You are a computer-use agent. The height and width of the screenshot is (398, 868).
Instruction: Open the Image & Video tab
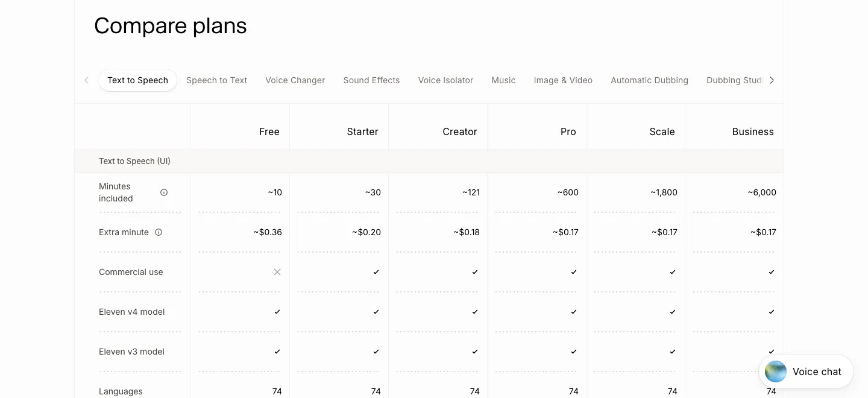(x=563, y=80)
